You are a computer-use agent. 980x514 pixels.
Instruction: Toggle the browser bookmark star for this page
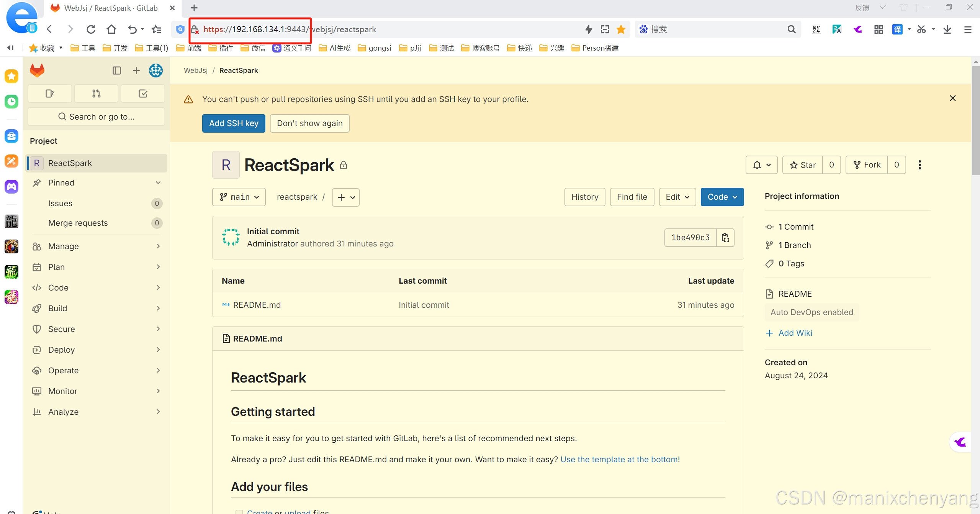pyautogui.click(x=621, y=29)
